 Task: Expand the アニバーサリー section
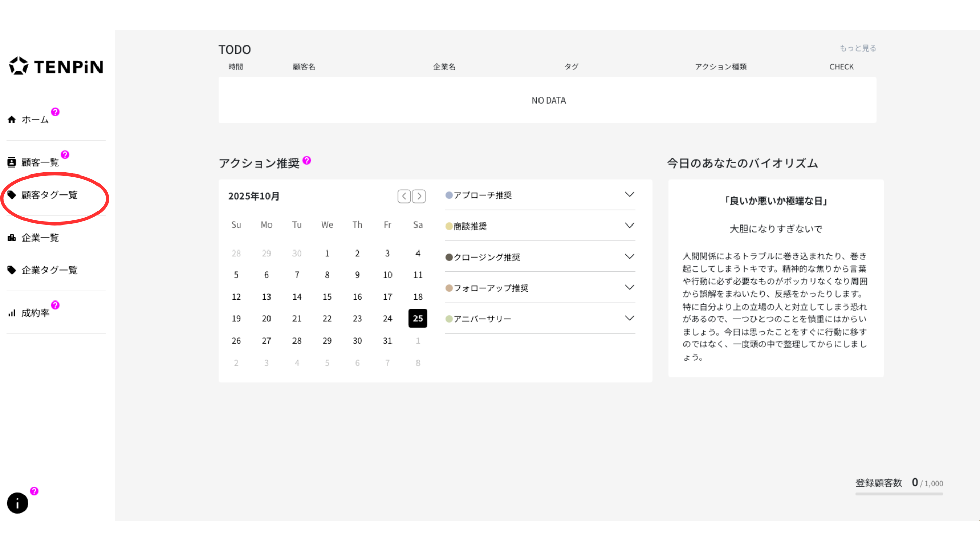[x=629, y=318]
